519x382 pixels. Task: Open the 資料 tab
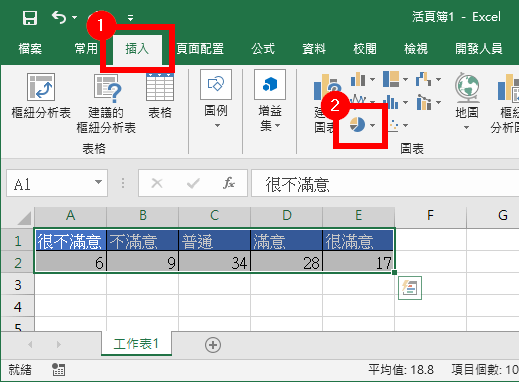tap(314, 49)
